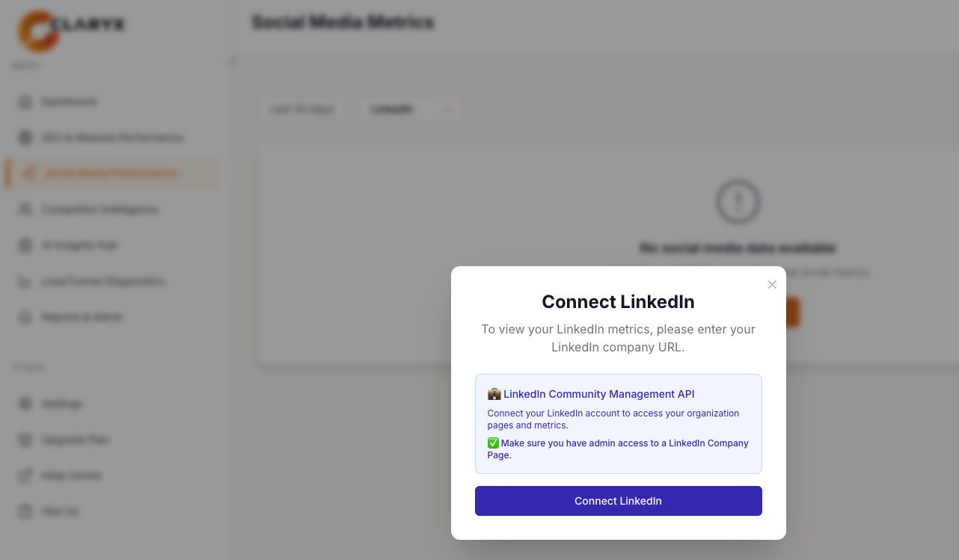Click the Reports & Alerts bell icon

tap(26, 317)
